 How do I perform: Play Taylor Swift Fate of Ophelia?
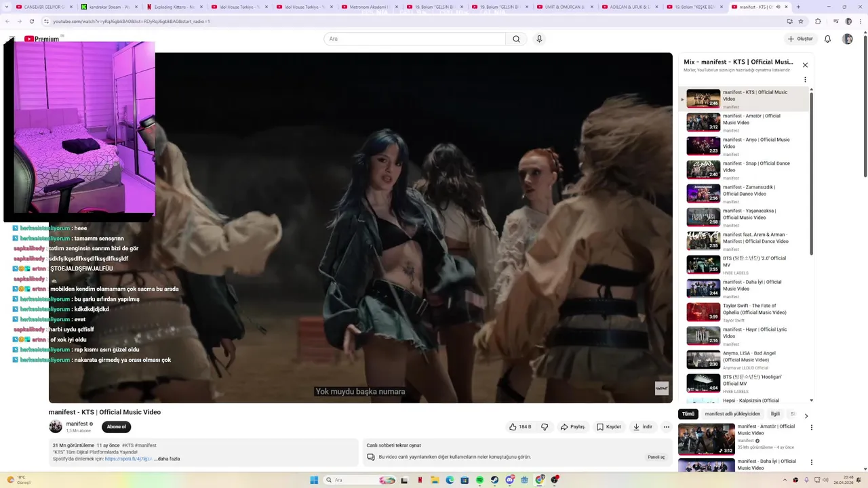tap(743, 312)
